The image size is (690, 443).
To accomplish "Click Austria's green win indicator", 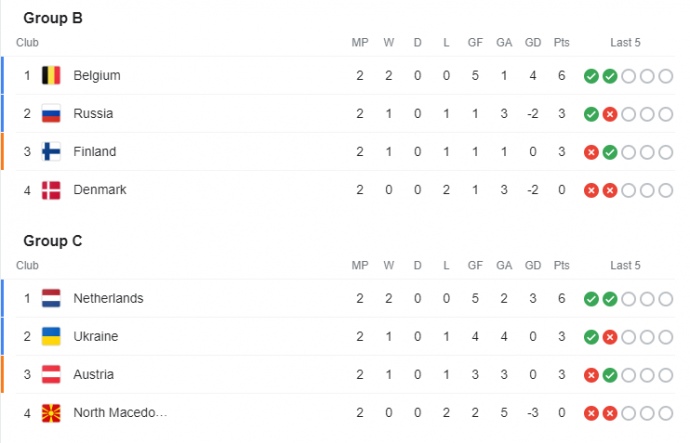I will click(x=609, y=375).
